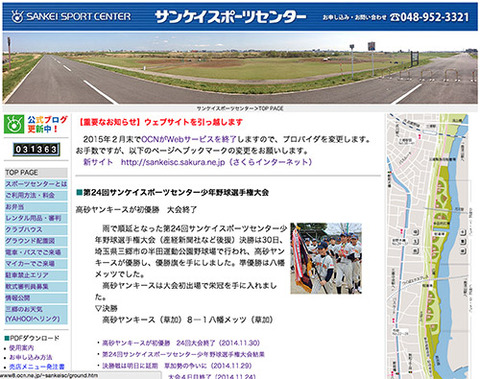Image resolution: width=480 pixels, height=379 pixels.
Task: Open グラウンド配置図 menu item
Action: pyautogui.click(x=36, y=241)
